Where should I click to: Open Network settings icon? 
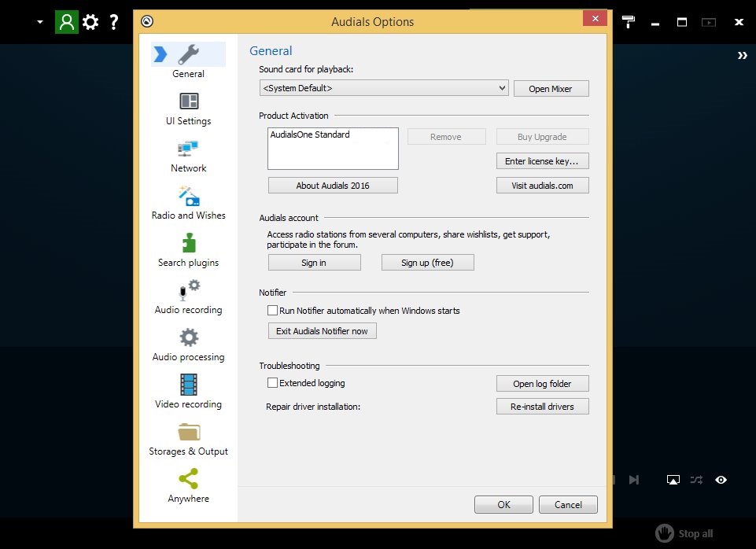pyautogui.click(x=188, y=149)
